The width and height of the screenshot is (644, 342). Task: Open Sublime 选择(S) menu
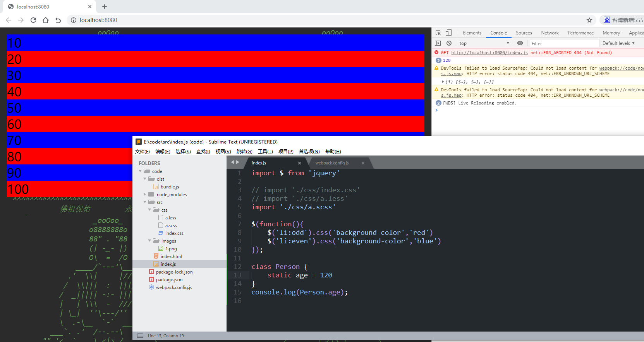coord(183,152)
